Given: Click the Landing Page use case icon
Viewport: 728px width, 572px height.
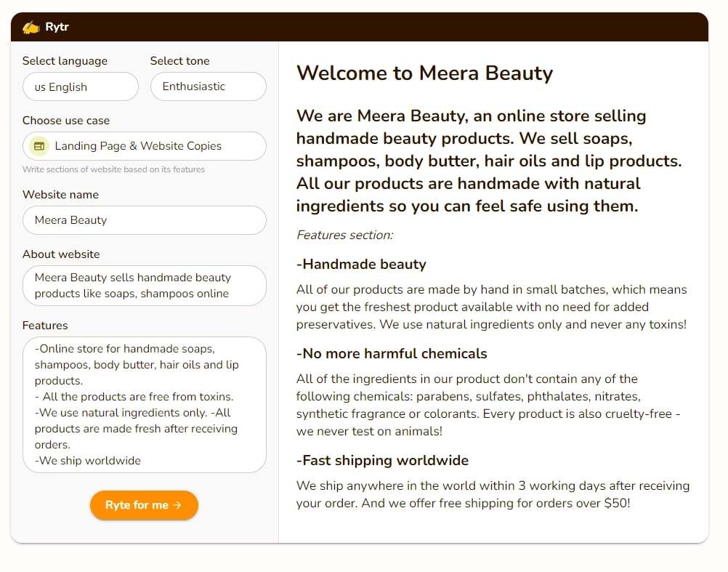Looking at the screenshot, I should (39, 146).
